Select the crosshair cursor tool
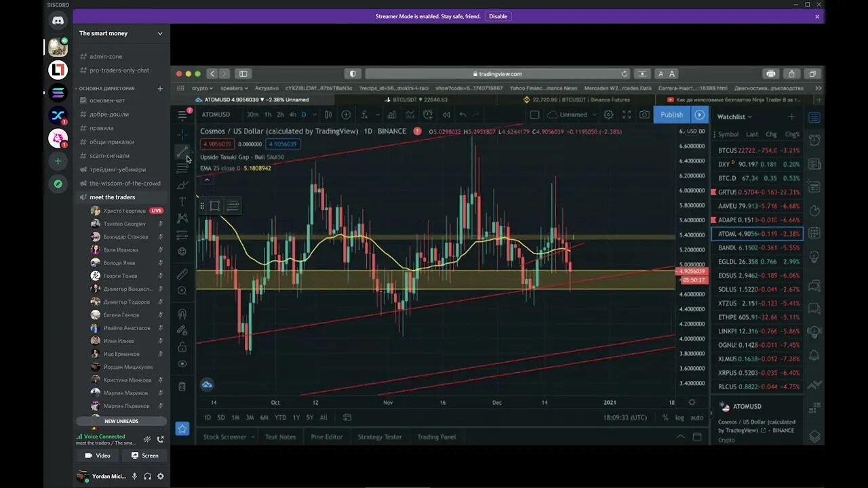This screenshot has height=488, width=868. point(182,135)
